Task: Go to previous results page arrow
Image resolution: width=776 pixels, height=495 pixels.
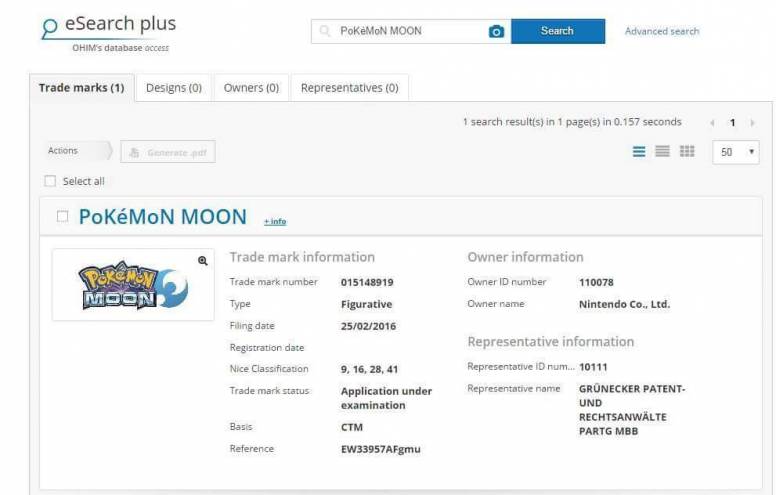Action: (712, 123)
